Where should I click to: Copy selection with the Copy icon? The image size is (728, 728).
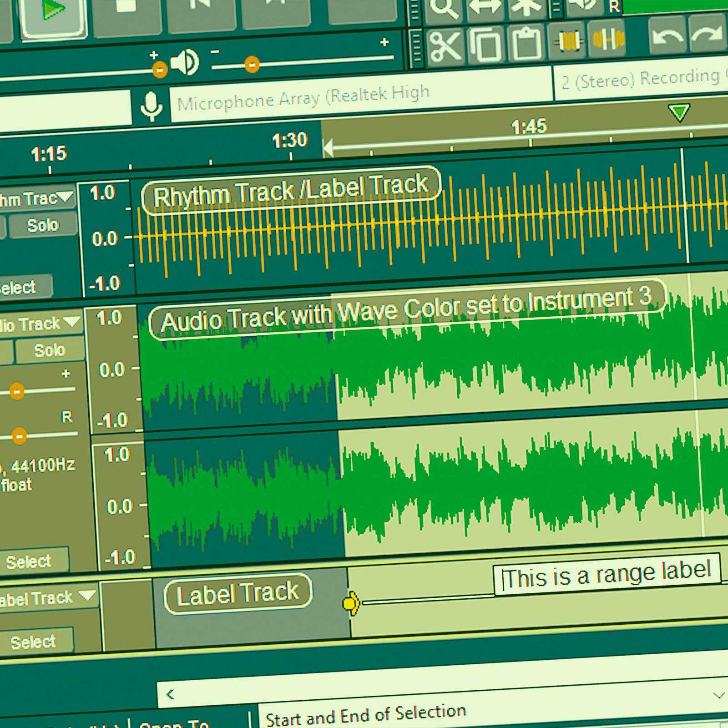(x=486, y=45)
